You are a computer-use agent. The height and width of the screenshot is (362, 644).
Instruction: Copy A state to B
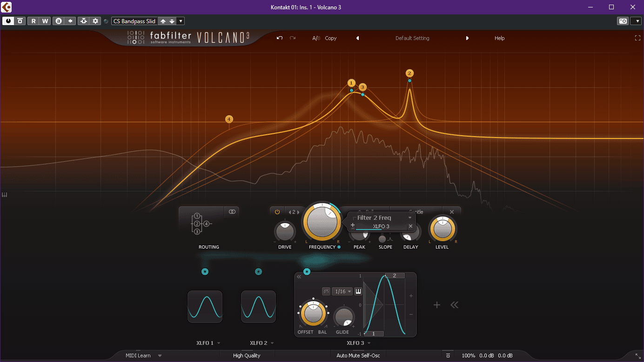(331, 38)
